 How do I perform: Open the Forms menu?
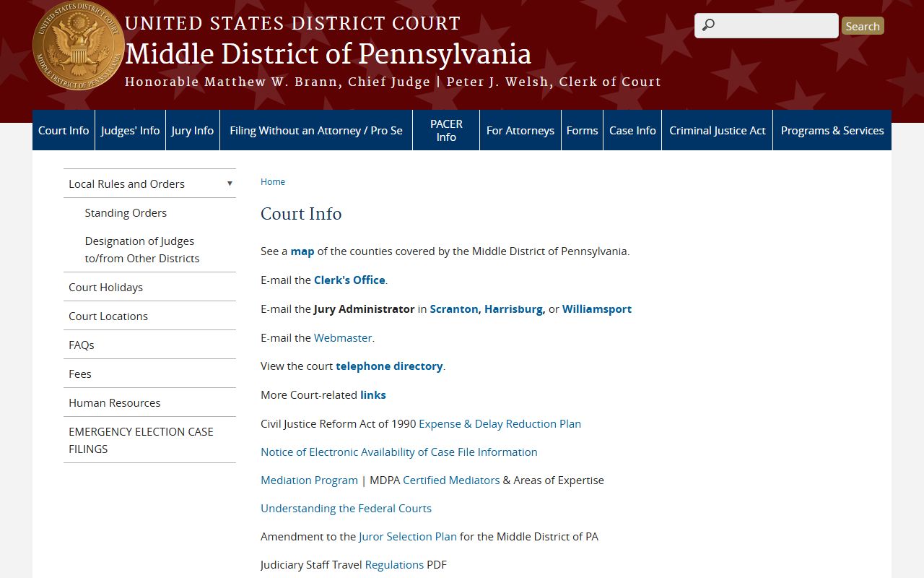pyautogui.click(x=582, y=130)
